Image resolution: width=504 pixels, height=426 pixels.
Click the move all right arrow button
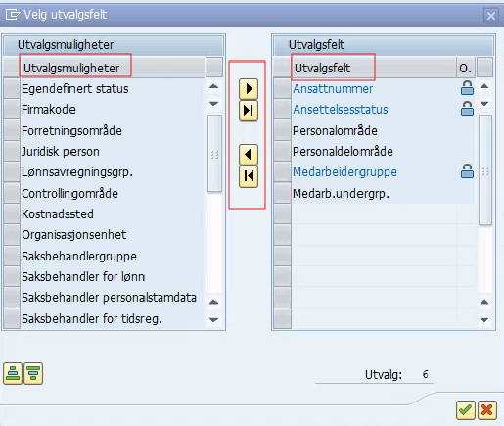click(x=249, y=111)
